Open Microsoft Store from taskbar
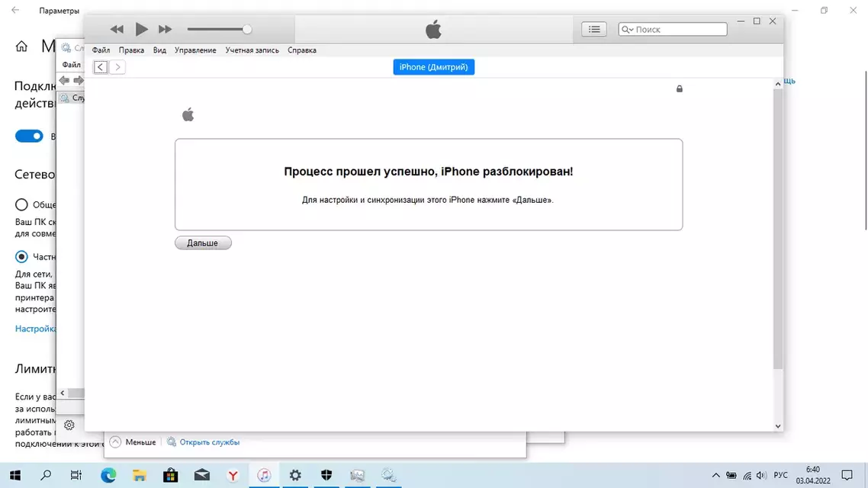Image resolution: width=868 pixels, height=488 pixels. click(x=171, y=475)
